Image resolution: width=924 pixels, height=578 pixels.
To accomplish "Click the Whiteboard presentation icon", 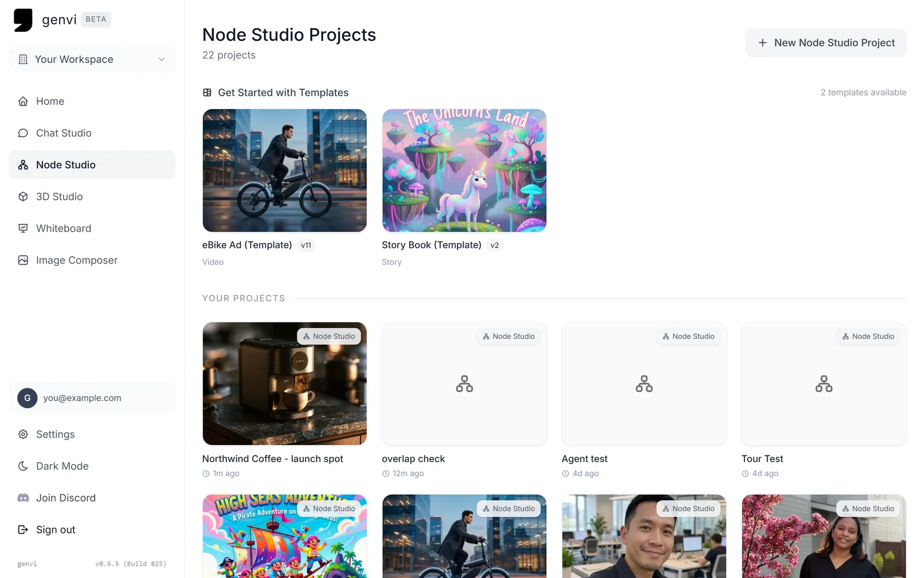I will [x=23, y=228].
